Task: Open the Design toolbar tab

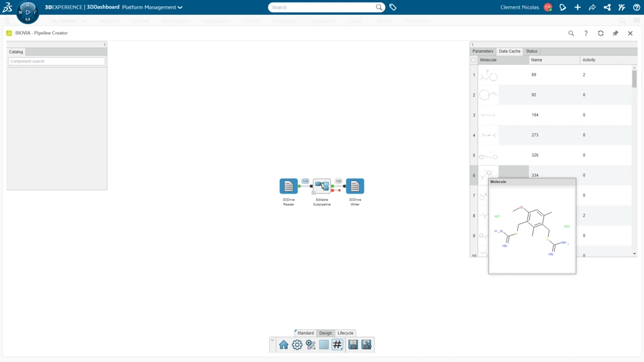Action: pos(326,333)
